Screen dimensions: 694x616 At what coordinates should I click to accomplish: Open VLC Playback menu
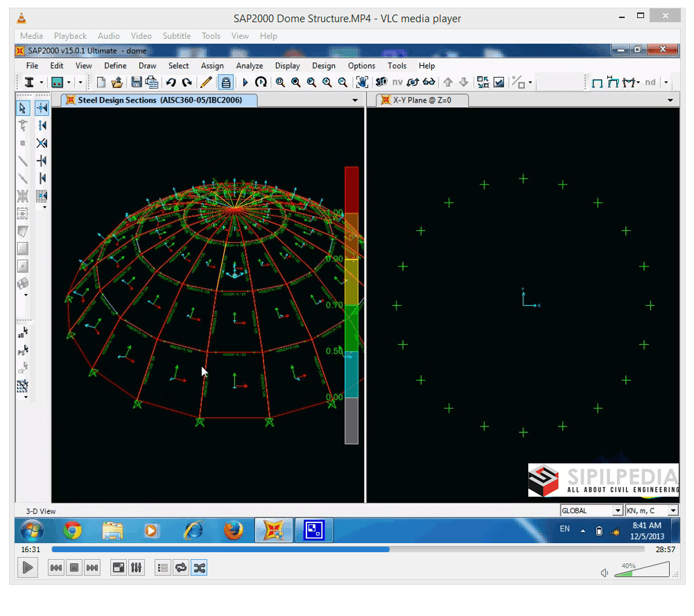click(x=71, y=36)
